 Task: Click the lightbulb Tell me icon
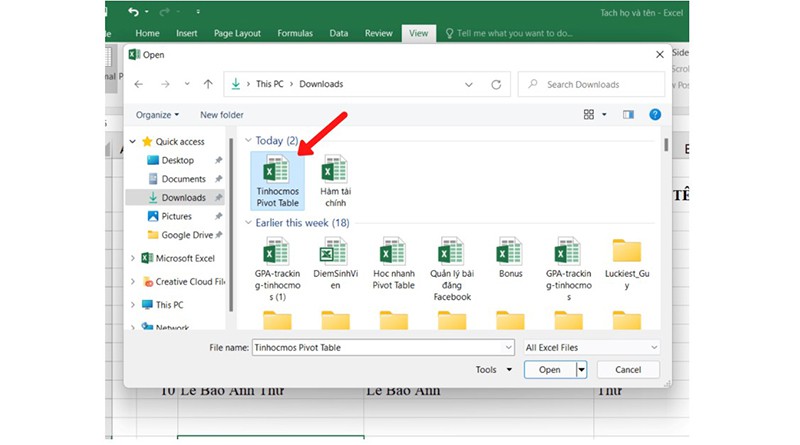[449, 33]
